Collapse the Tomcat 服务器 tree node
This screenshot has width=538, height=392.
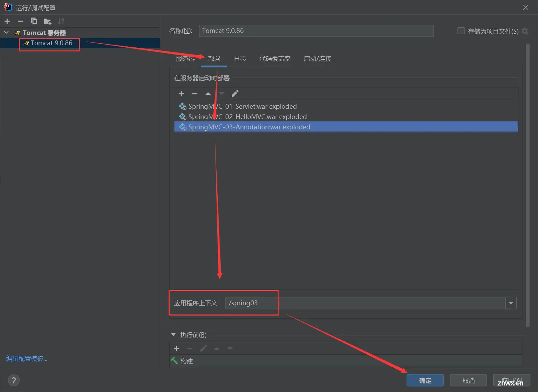coord(6,33)
